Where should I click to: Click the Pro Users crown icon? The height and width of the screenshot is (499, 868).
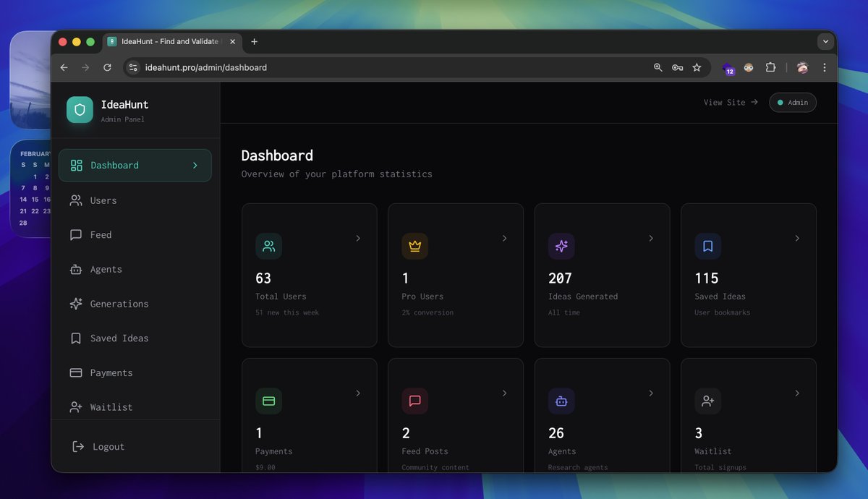(415, 246)
